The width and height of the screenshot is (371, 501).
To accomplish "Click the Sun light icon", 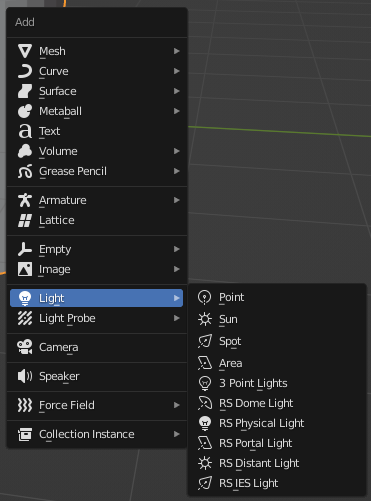I will click(x=205, y=319).
